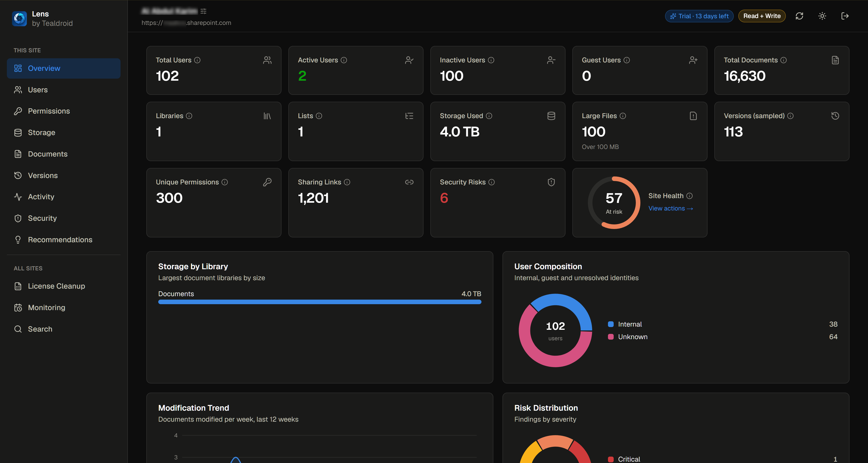
Task: Click the sign out icon
Action: [x=845, y=16]
